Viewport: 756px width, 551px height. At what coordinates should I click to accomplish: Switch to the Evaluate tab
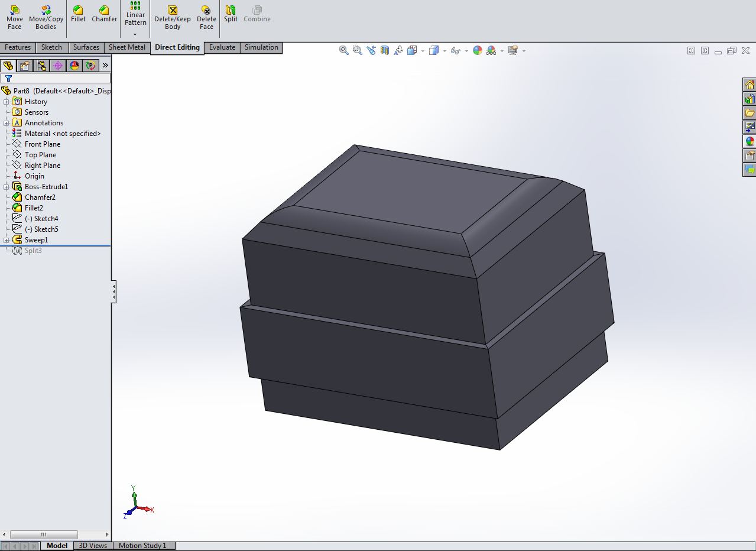[x=222, y=47]
